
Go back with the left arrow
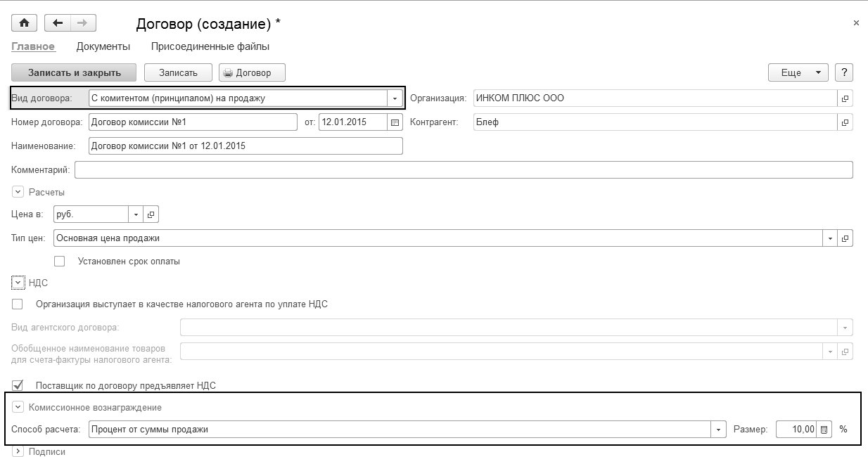pos(58,23)
